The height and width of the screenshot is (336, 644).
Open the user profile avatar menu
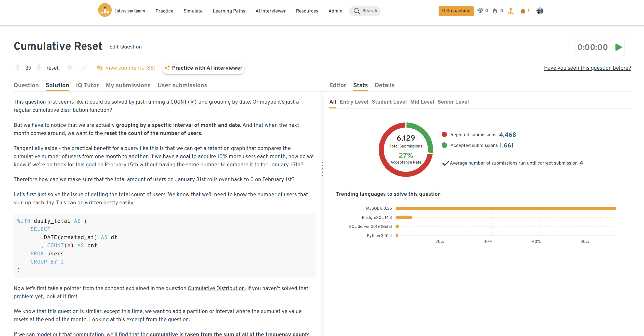pyautogui.click(x=540, y=11)
